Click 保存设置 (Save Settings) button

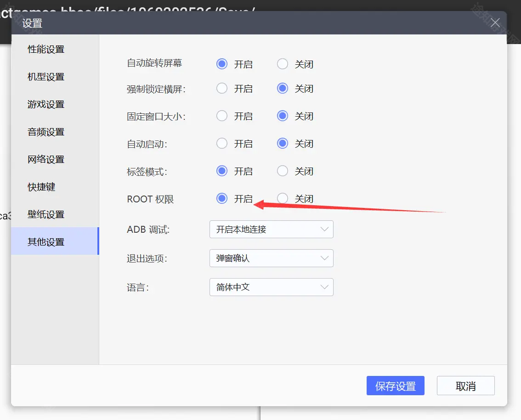tap(395, 386)
